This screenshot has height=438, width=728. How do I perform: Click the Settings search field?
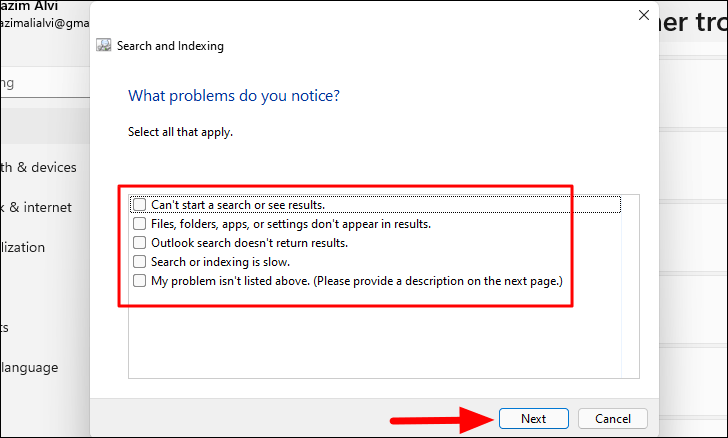45,83
